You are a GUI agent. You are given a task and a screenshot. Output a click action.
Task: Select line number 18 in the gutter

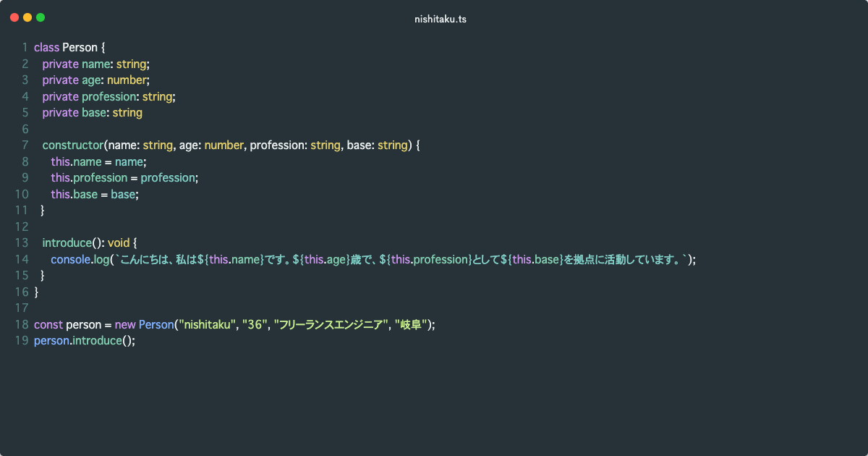[x=21, y=324]
